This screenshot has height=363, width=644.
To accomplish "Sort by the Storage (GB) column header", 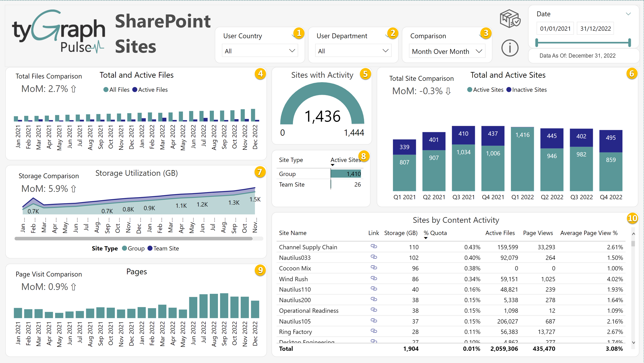I will pyautogui.click(x=400, y=233).
